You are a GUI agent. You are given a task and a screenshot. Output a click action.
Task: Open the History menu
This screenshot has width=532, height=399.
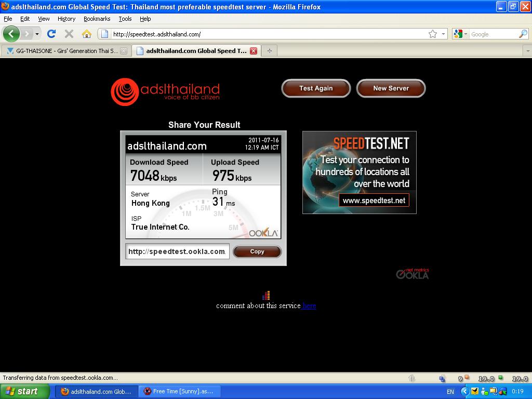coord(66,19)
